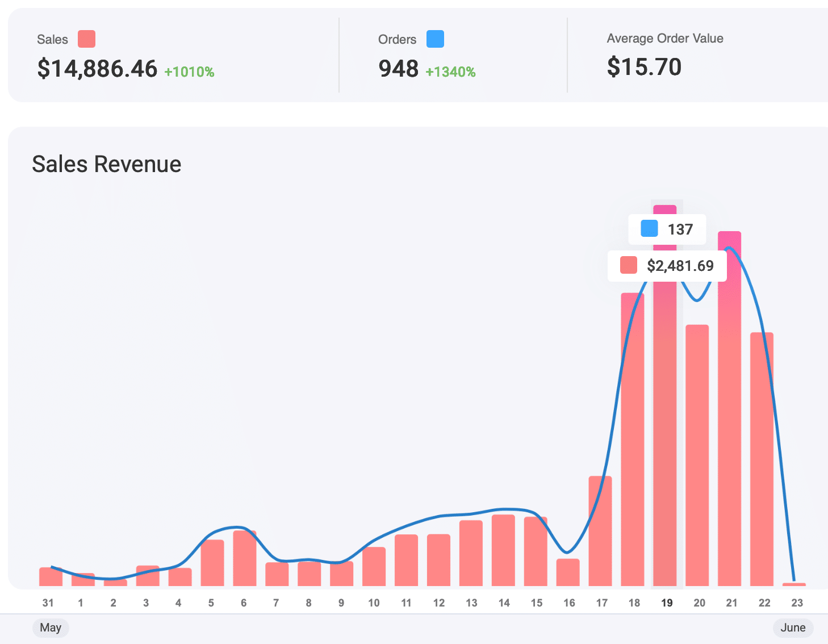Select the May month label
This screenshot has width=828, height=644.
[51, 628]
